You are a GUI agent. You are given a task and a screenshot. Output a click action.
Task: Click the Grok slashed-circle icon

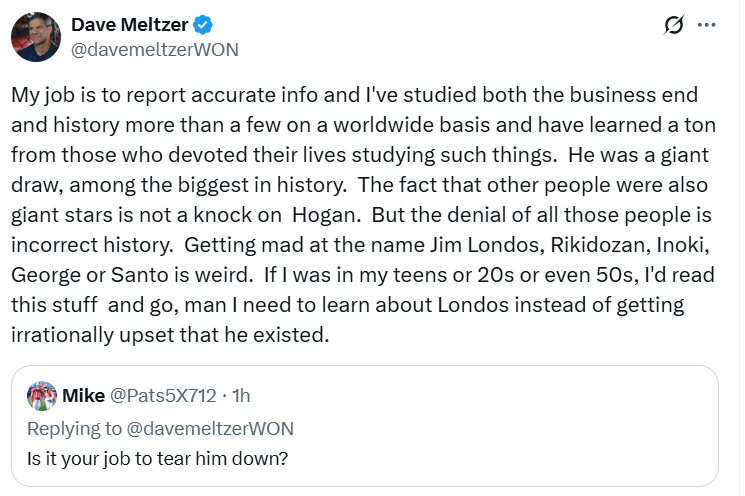[674, 26]
